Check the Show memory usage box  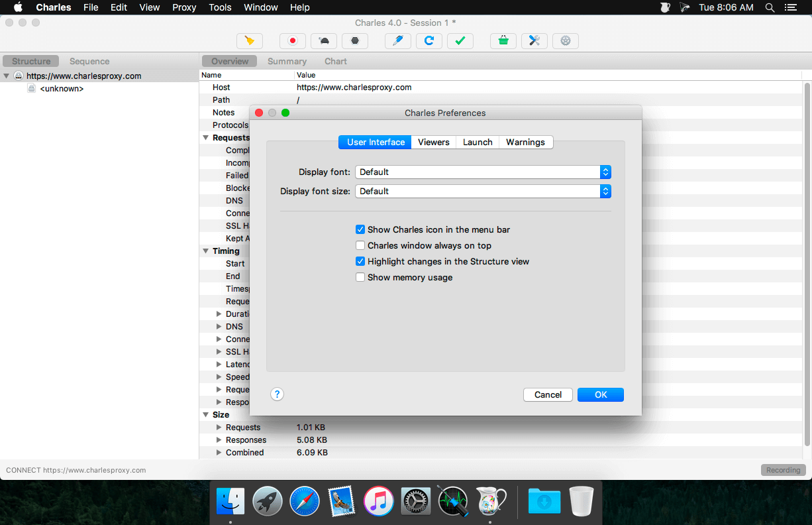click(360, 277)
